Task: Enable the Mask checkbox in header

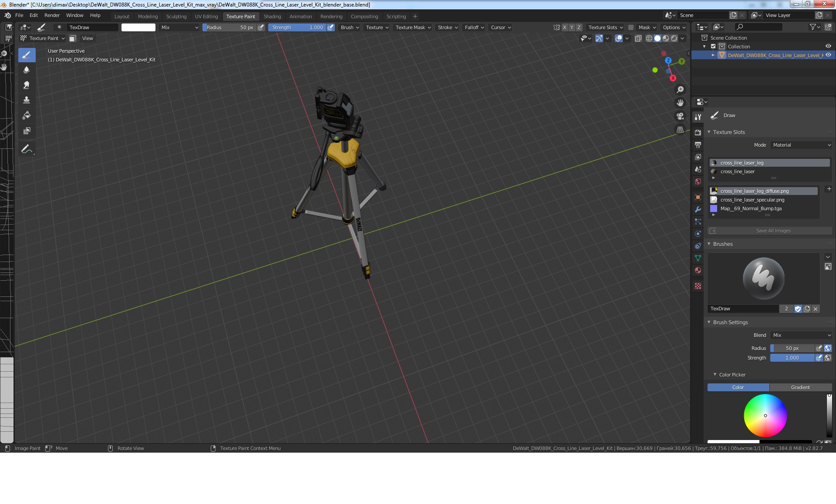Action: click(x=630, y=27)
